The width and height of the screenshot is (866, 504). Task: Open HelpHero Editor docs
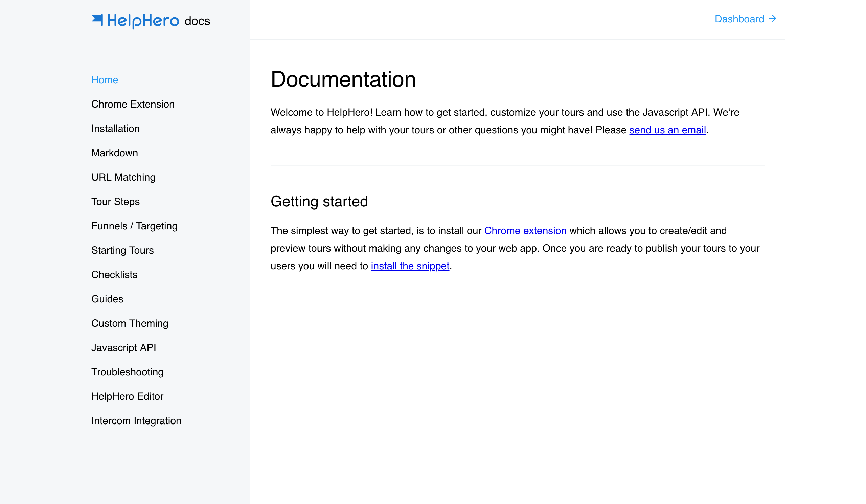(x=127, y=397)
